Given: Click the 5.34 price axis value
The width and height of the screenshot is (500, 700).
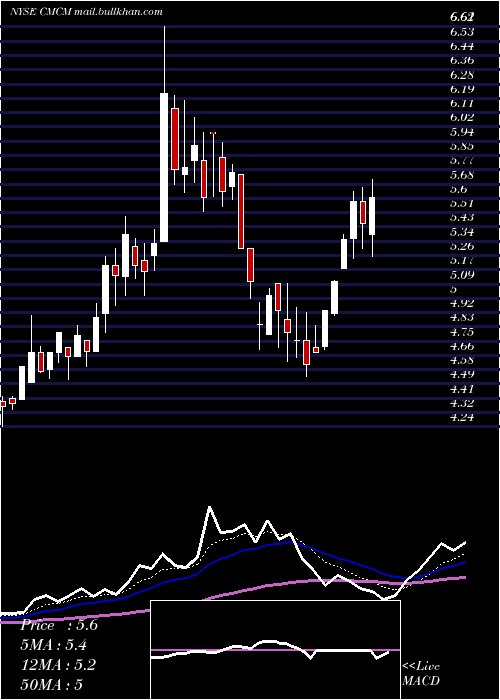Looking at the screenshot, I should (x=462, y=232).
